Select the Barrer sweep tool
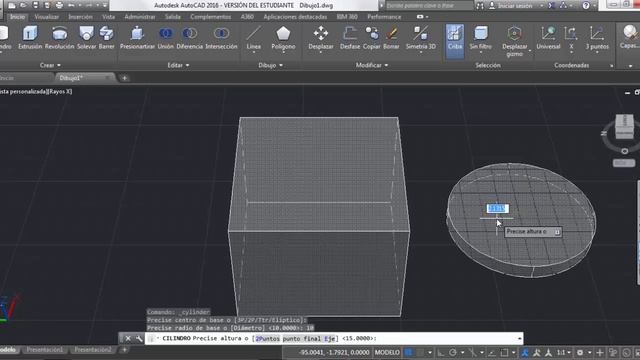 (x=107, y=38)
